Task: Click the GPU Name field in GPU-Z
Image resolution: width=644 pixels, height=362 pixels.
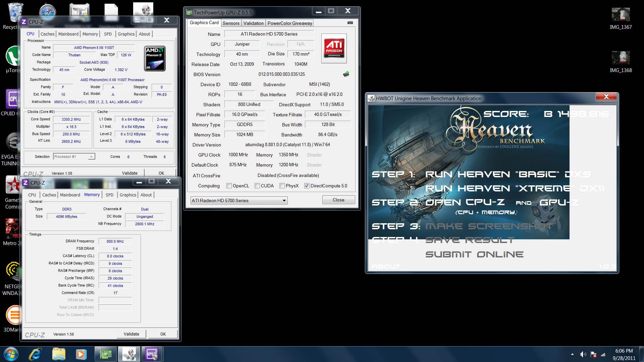Action: [269, 34]
